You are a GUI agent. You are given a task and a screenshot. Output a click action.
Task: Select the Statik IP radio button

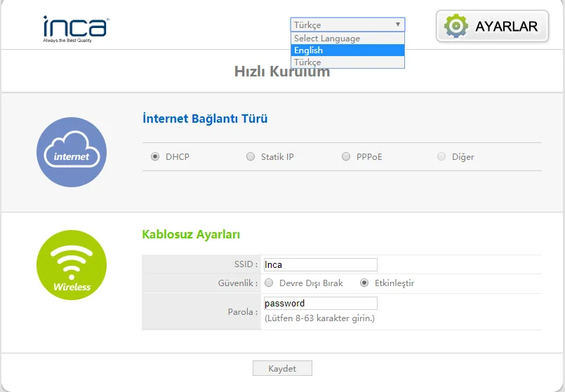pos(251,156)
